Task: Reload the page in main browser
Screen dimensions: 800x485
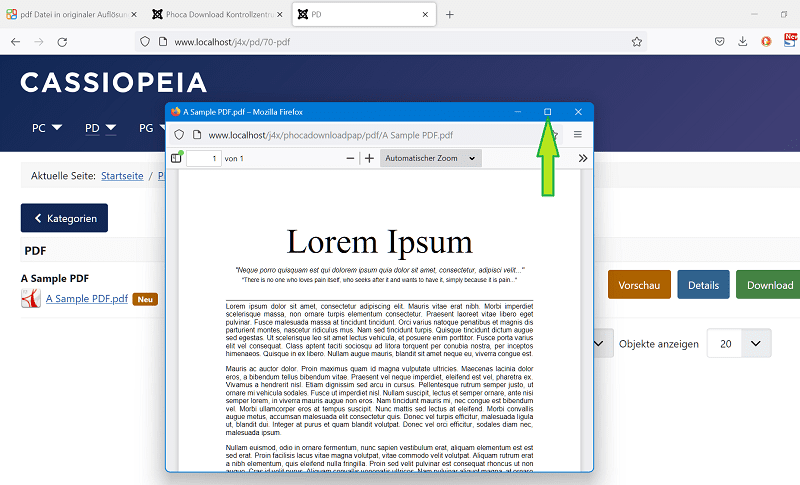Action: point(62,42)
